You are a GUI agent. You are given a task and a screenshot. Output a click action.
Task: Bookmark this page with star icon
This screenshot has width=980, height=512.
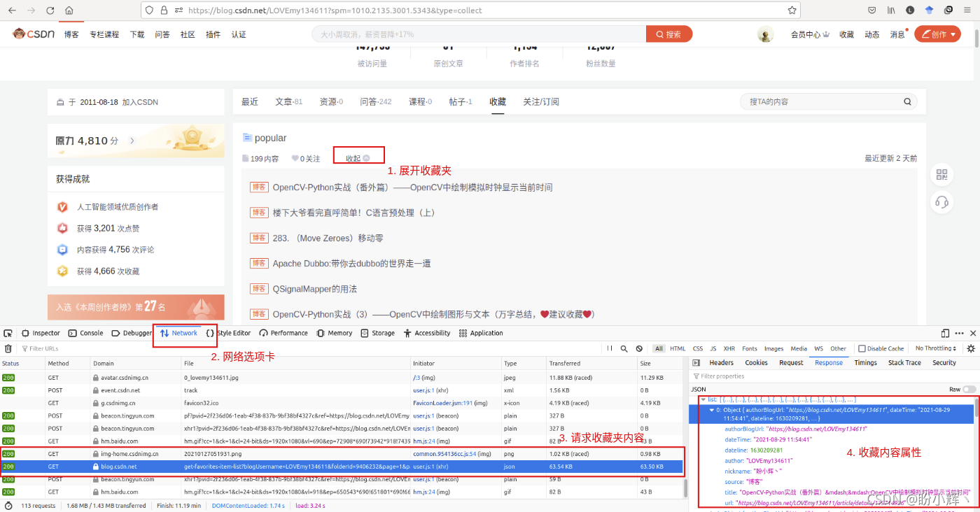pos(792,10)
